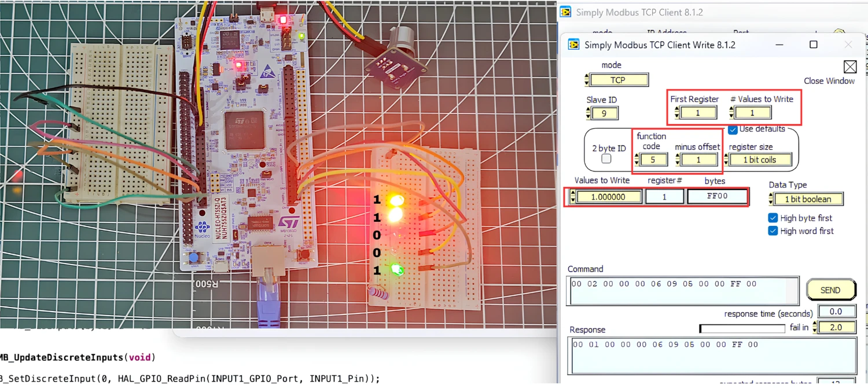Click the # Values to Write field
The height and width of the screenshot is (388, 868).
(x=753, y=112)
